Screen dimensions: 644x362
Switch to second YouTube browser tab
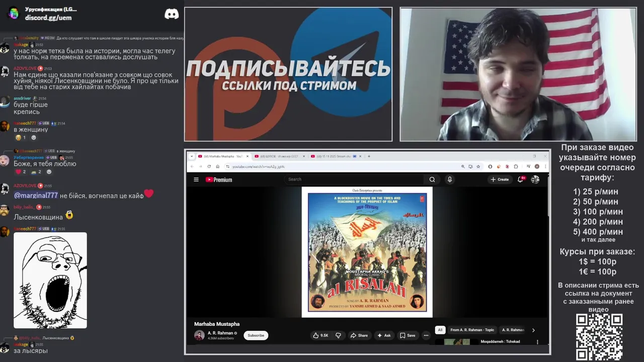click(x=279, y=156)
